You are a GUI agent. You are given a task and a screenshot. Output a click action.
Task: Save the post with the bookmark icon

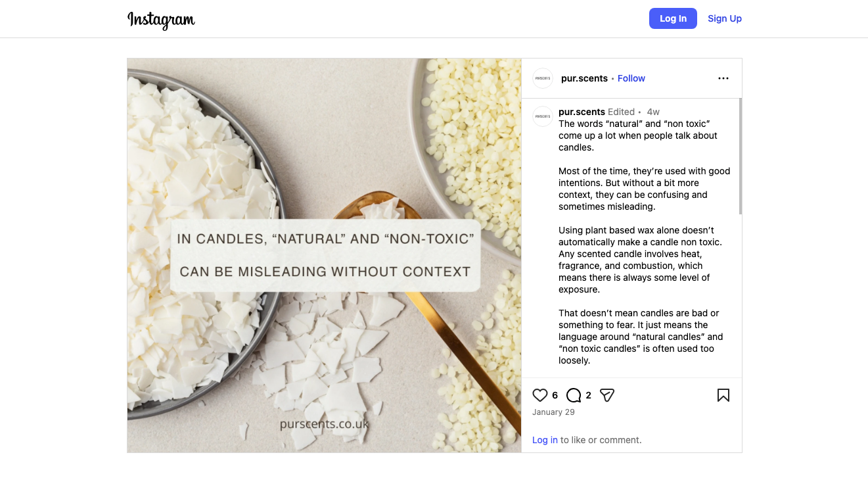[x=723, y=395]
